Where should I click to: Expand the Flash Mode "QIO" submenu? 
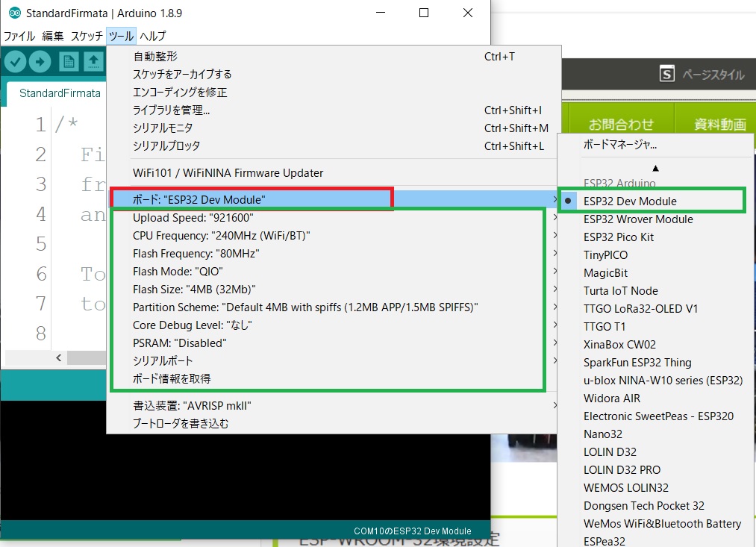334,272
